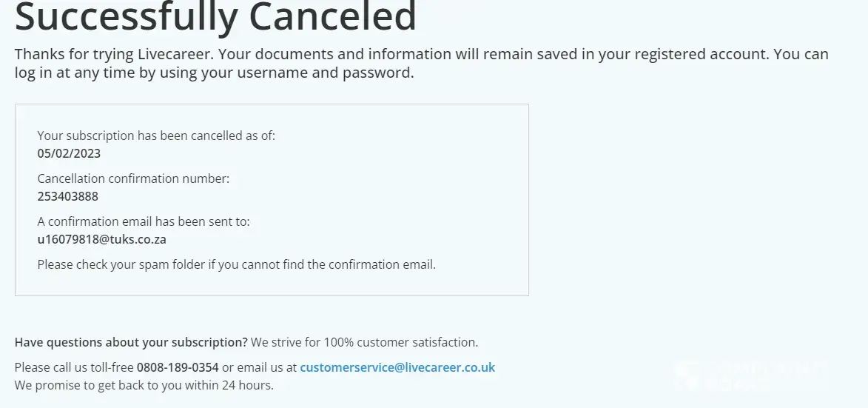Click "Have questions about your subscription?" text
The image size is (868, 408).
point(131,342)
